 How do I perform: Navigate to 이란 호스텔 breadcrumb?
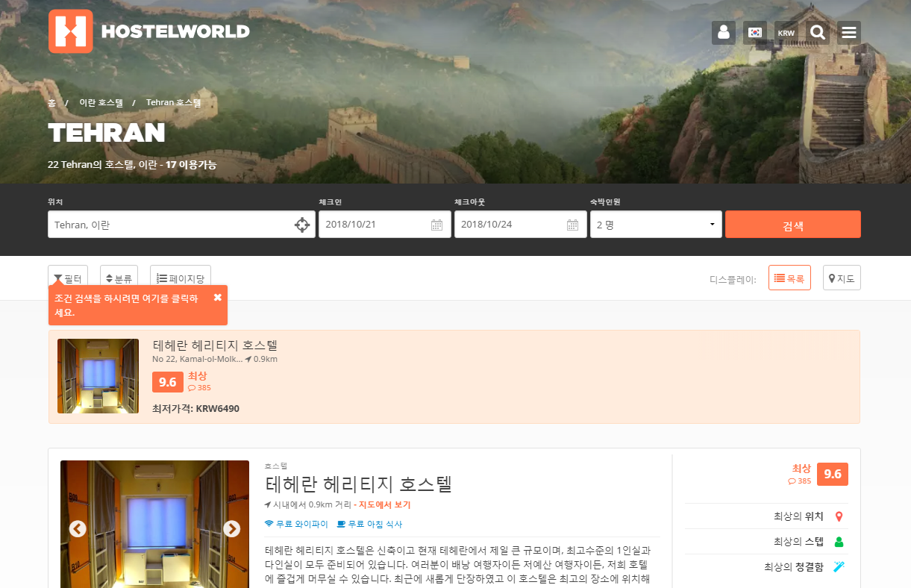[x=103, y=102]
